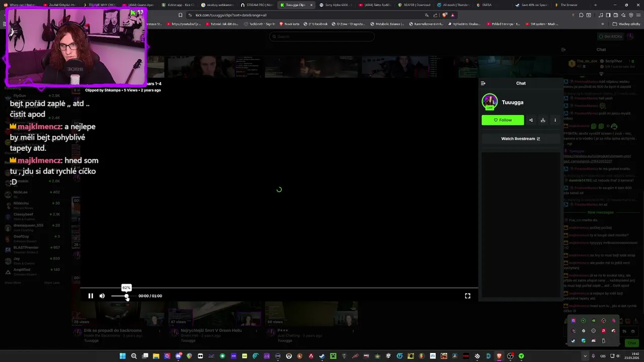Open Brave Rewards triangle icon

(x=453, y=15)
